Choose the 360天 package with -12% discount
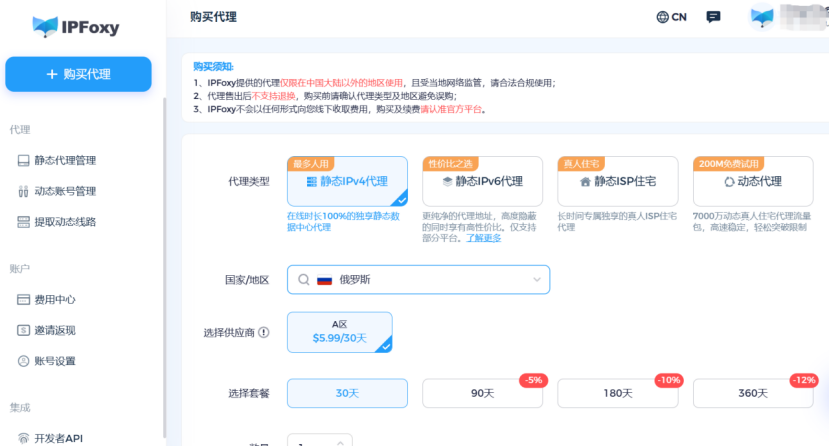 pyautogui.click(x=753, y=393)
